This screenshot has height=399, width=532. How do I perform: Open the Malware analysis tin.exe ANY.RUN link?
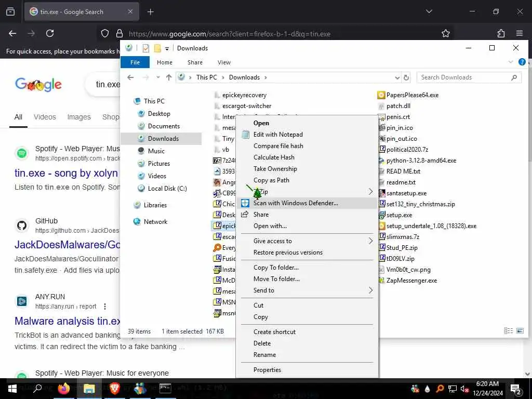(x=67, y=321)
